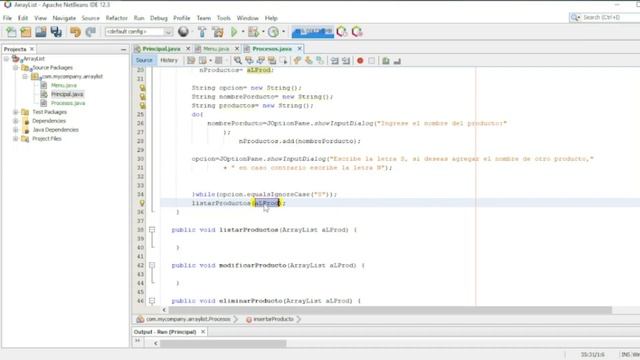Expand the Java Dependencies node
Screen dimensions: 640x360
point(16,130)
